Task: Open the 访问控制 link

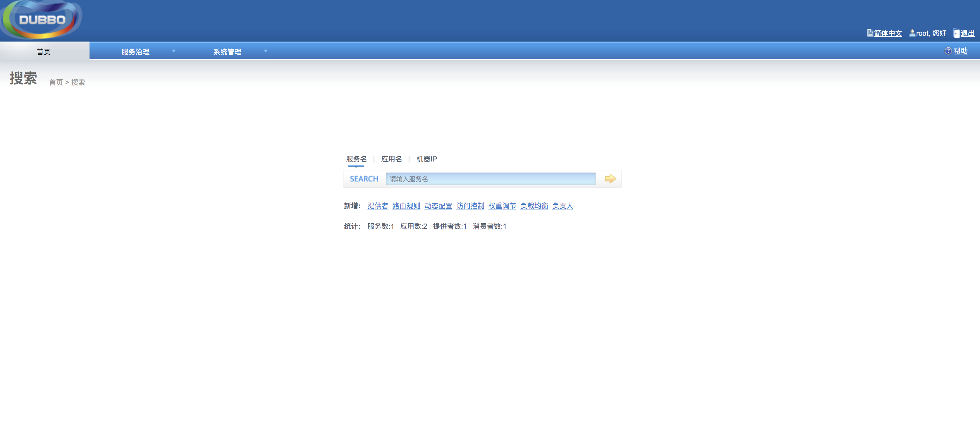Action: (470, 206)
